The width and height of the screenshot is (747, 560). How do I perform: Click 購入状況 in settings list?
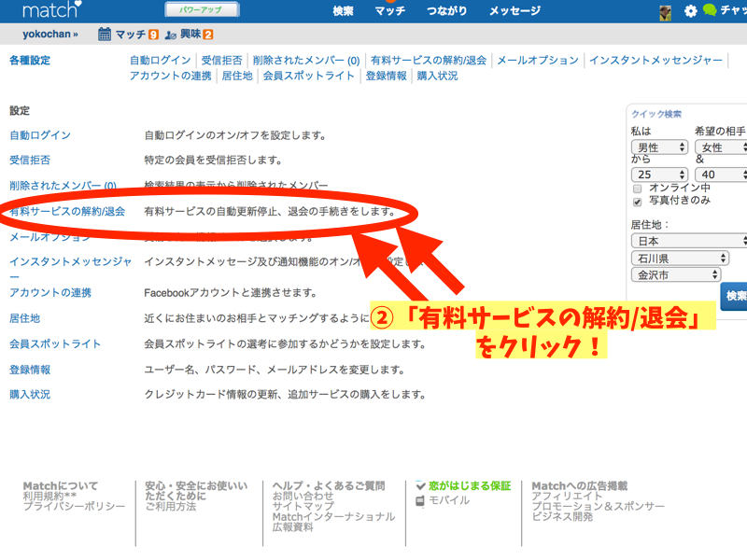30,394
